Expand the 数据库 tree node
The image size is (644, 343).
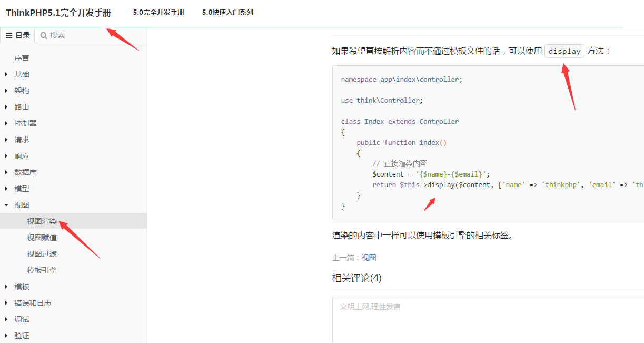[6, 172]
